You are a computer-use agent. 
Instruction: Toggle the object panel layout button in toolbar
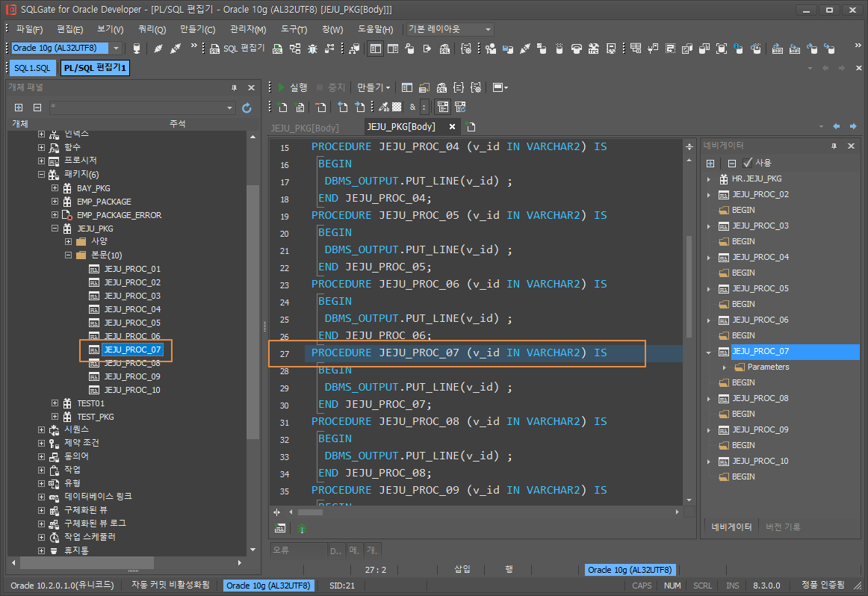click(x=375, y=49)
